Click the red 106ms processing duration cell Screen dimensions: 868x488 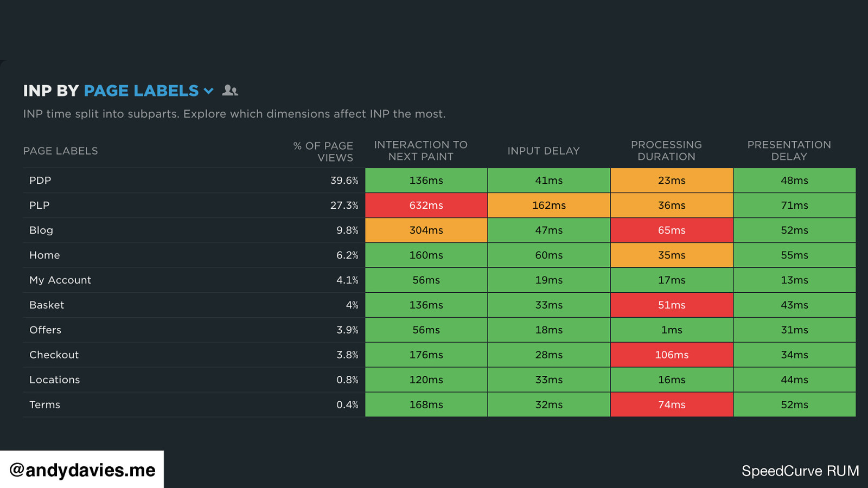(x=672, y=355)
